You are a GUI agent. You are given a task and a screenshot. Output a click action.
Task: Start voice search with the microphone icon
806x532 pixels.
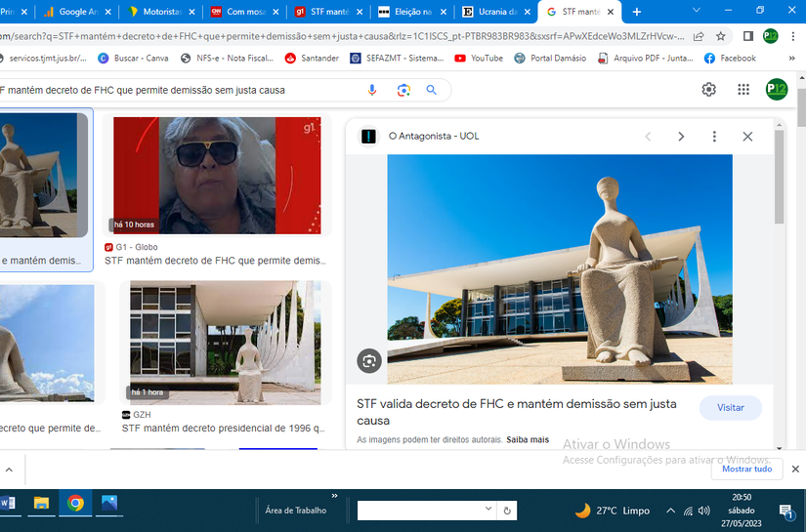click(x=372, y=91)
